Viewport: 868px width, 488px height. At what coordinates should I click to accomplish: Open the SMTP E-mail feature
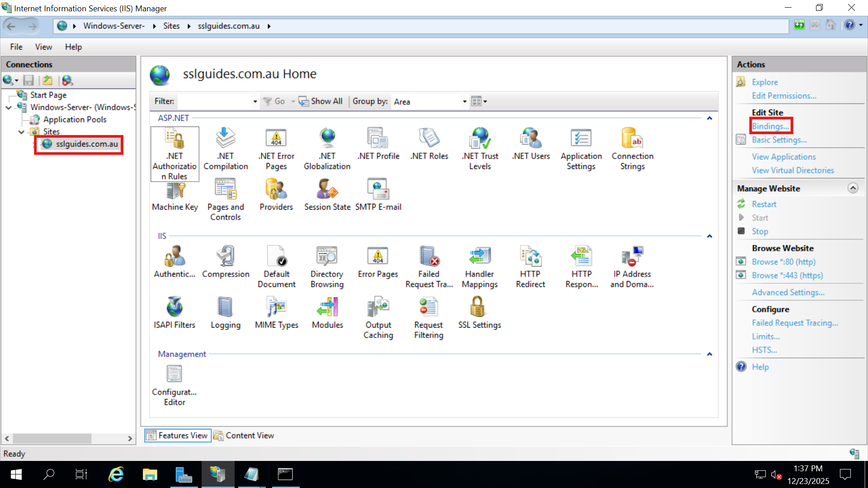(x=378, y=195)
